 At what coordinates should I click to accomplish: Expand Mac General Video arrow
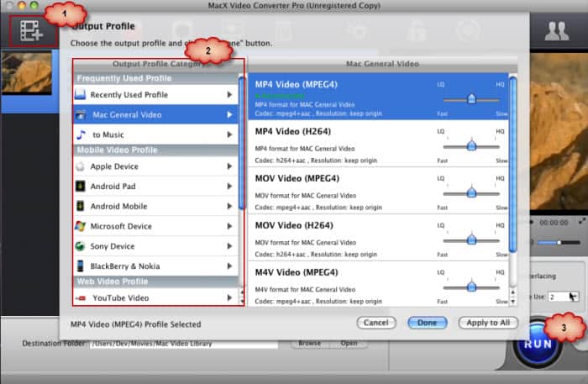tap(229, 114)
